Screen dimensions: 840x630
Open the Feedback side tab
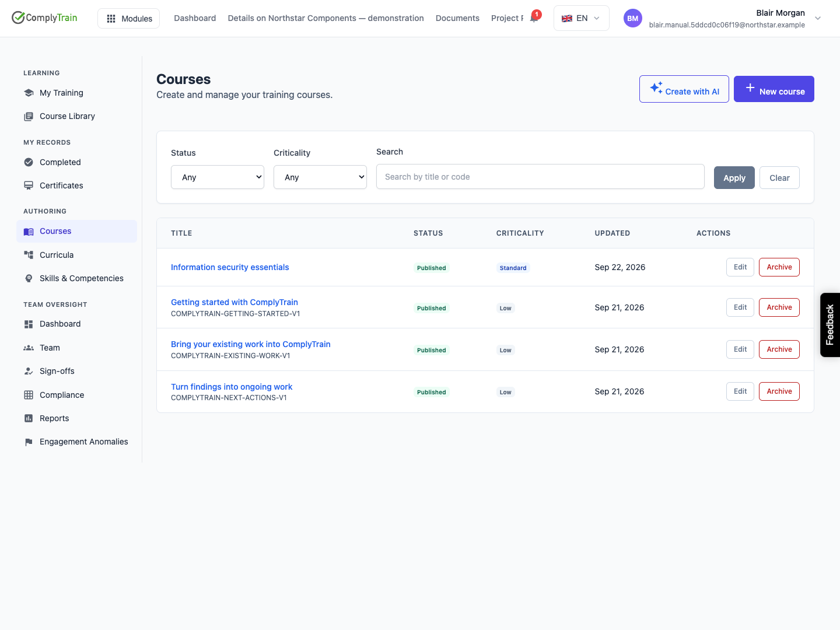pyautogui.click(x=830, y=325)
